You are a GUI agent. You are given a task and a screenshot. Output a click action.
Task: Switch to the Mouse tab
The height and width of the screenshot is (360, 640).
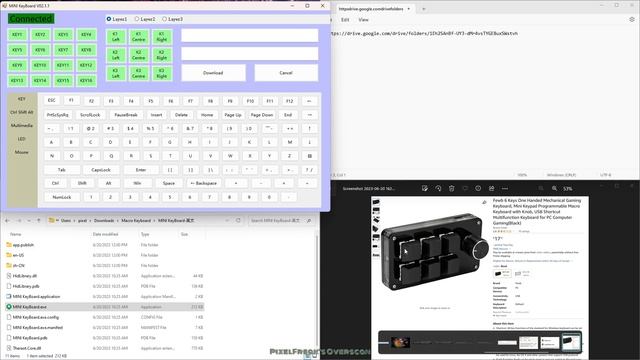22,152
